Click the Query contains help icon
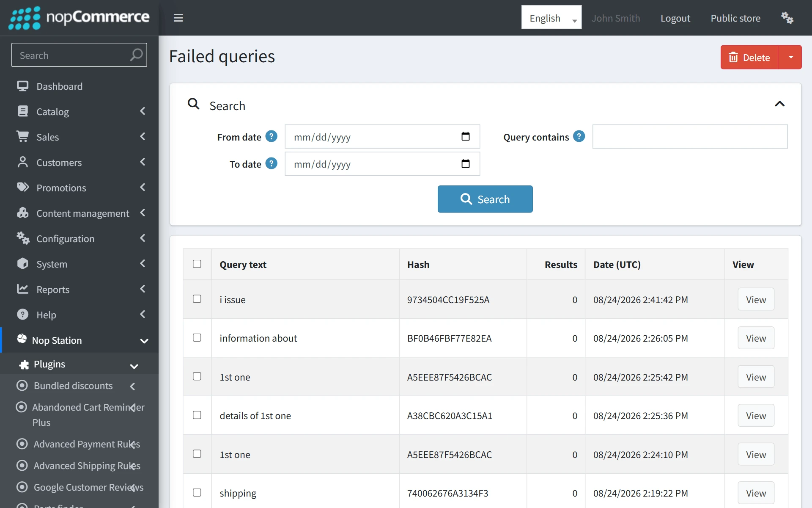This screenshot has height=508, width=812. [579, 136]
